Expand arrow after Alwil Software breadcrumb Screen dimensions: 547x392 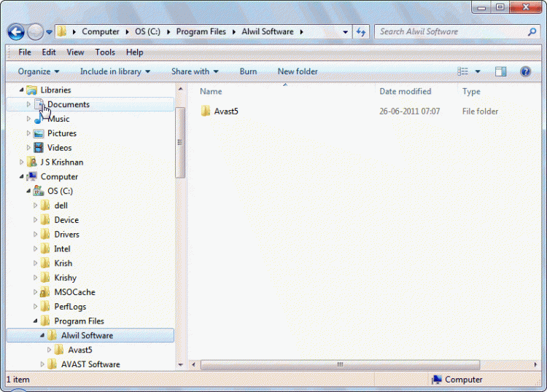(x=301, y=32)
